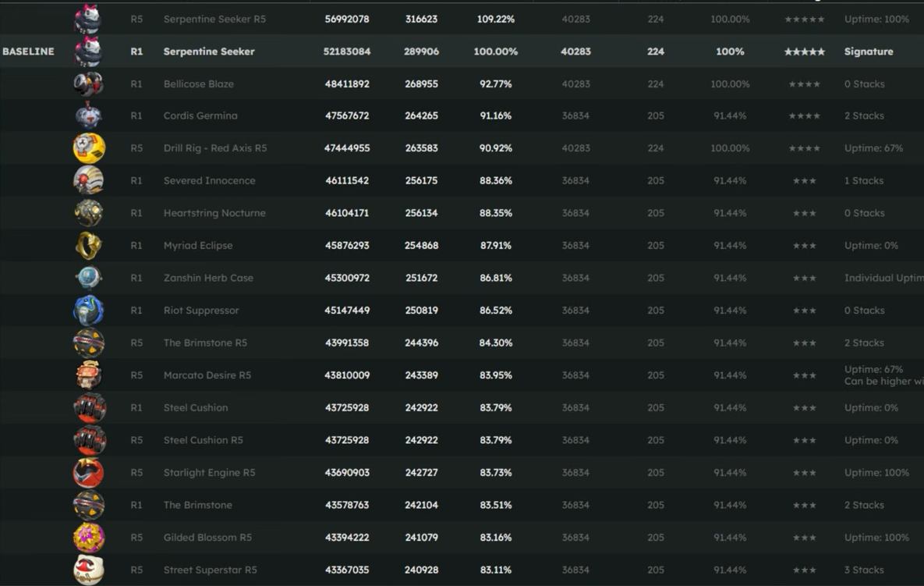
Task: Select the Gilded Blossom R5 icon
Action: 88,537
